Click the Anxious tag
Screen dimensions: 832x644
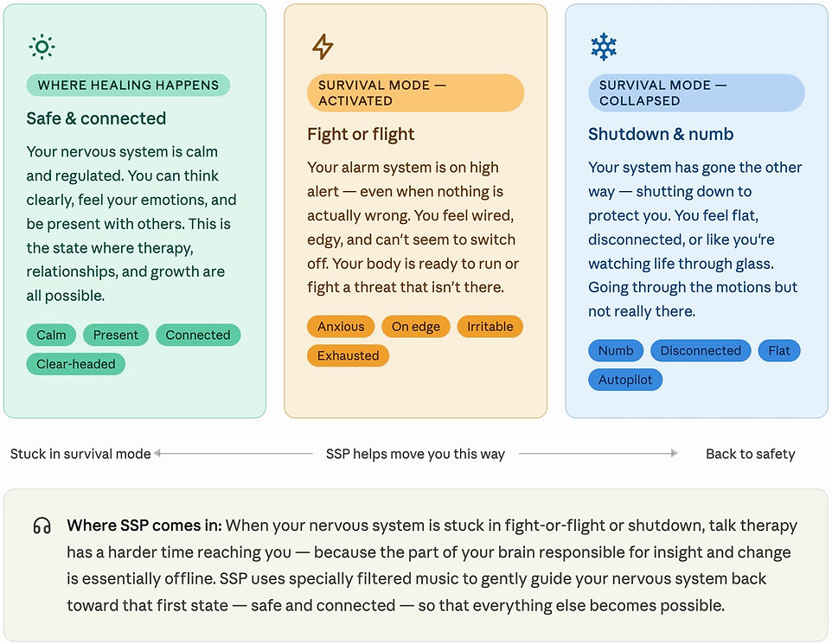tap(341, 326)
